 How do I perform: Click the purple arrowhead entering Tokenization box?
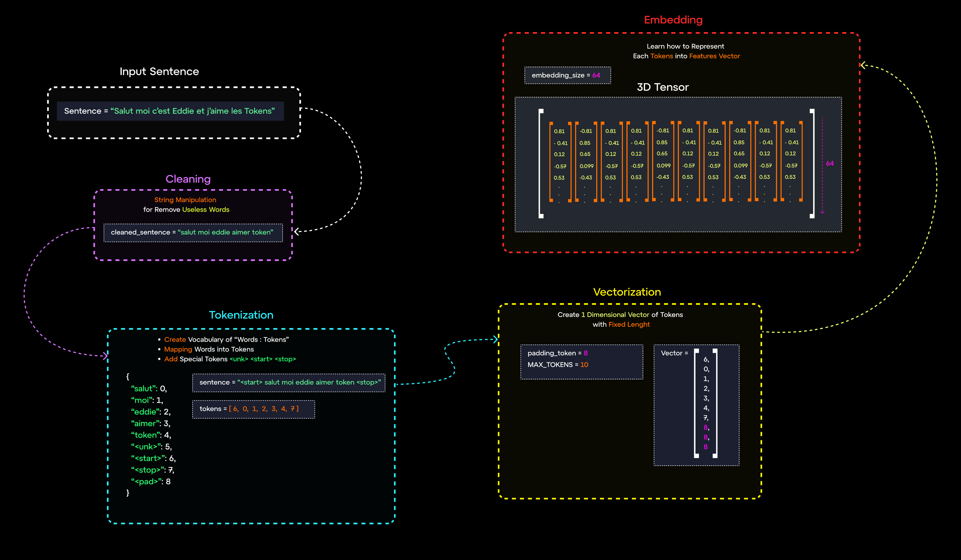coord(106,356)
